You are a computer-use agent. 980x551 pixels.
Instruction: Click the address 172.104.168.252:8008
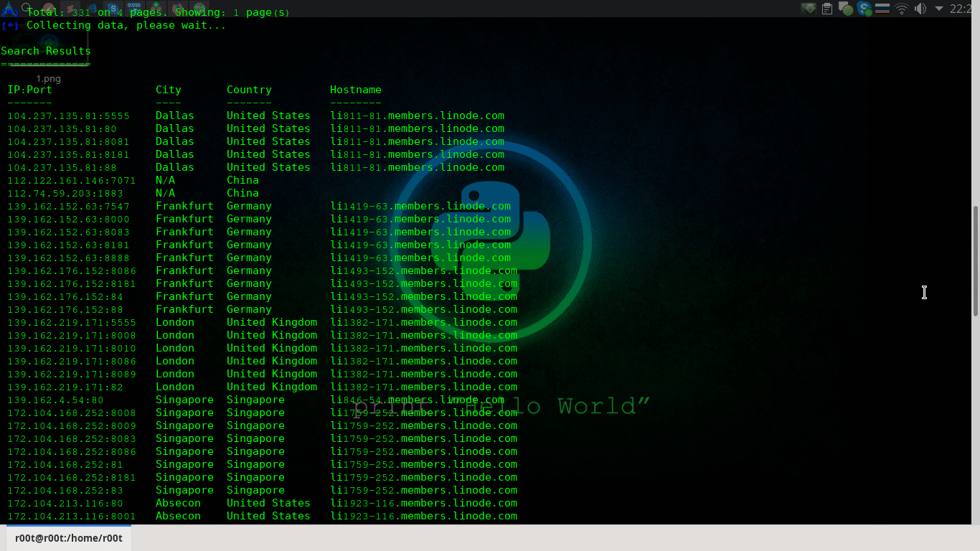(x=72, y=413)
